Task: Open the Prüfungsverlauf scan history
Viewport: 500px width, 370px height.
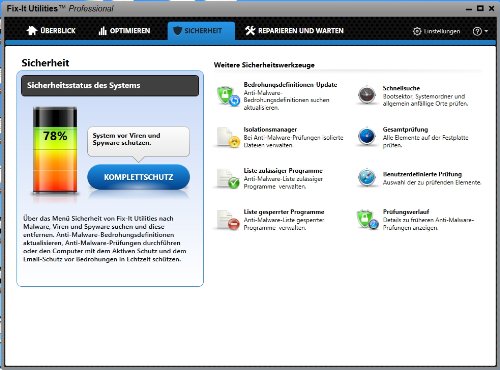Action: click(406, 212)
